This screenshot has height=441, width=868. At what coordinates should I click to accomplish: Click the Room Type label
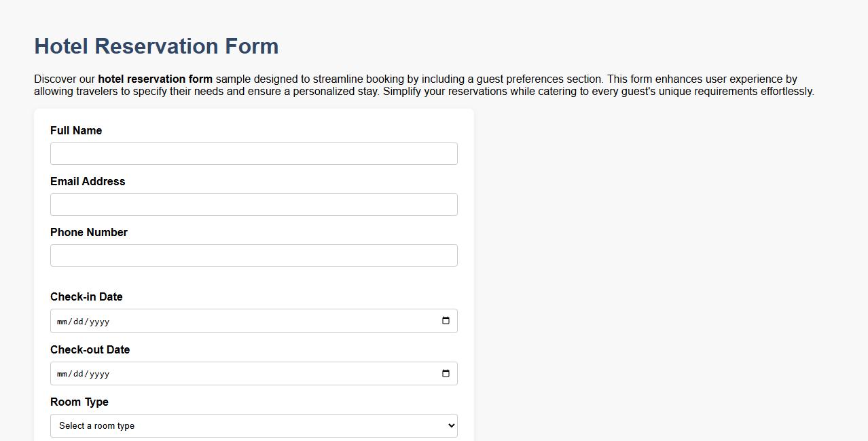click(x=79, y=402)
